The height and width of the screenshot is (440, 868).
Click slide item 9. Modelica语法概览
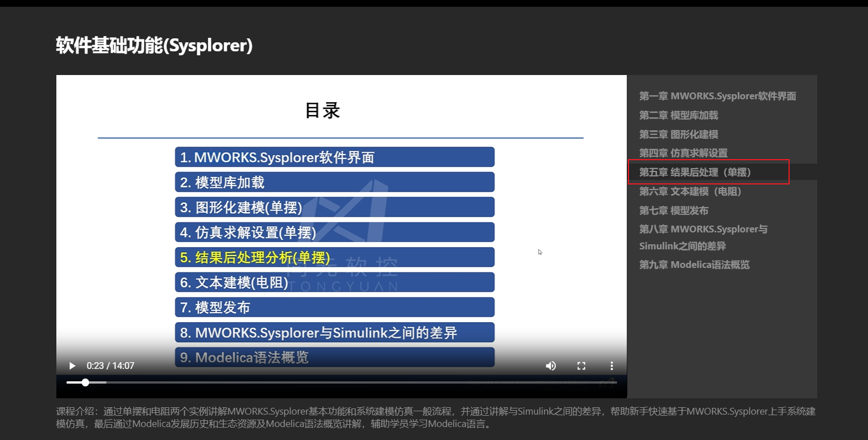(x=335, y=357)
